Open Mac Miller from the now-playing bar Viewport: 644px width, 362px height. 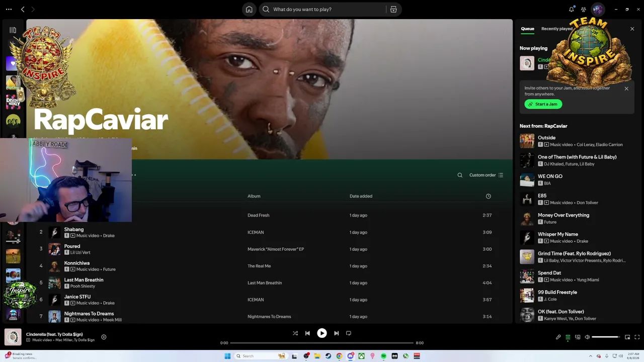[64, 340]
